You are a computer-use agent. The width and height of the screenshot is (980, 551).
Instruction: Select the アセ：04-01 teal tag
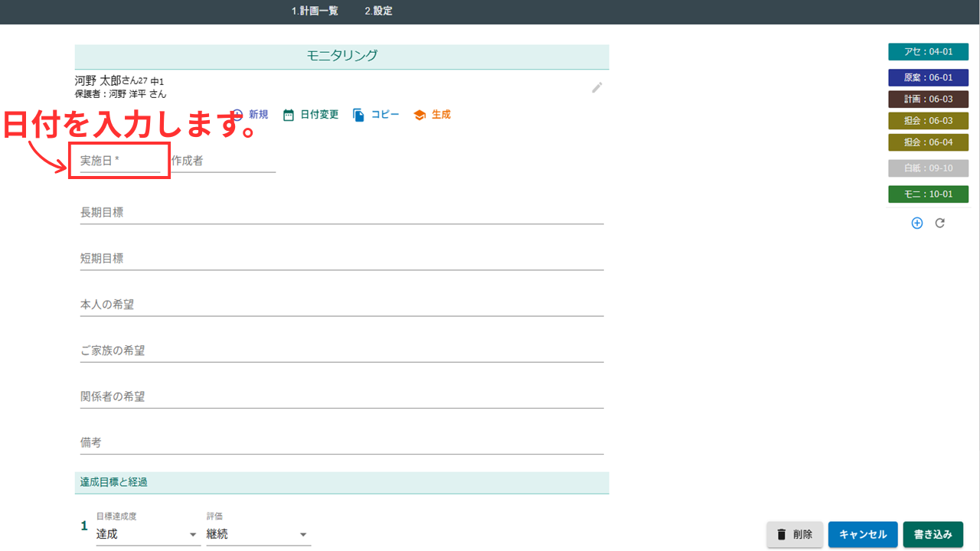pos(928,52)
